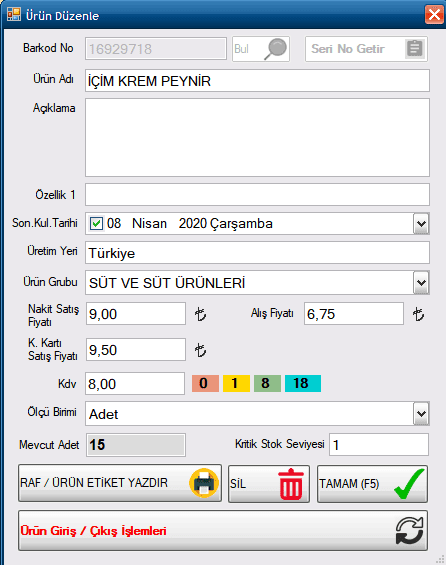The image size is (446, 565).
Task: Open the Ölçü Birimi dropdown
Action: click(x=421, y=414)
